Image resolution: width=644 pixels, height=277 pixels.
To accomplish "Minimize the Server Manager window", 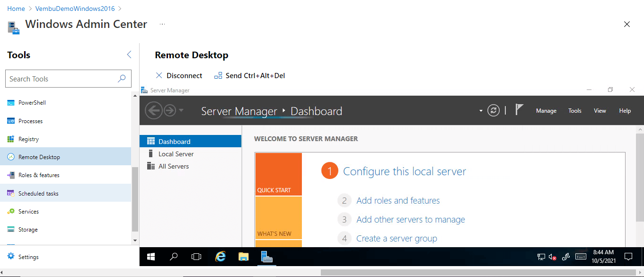I will pos(589,90).
